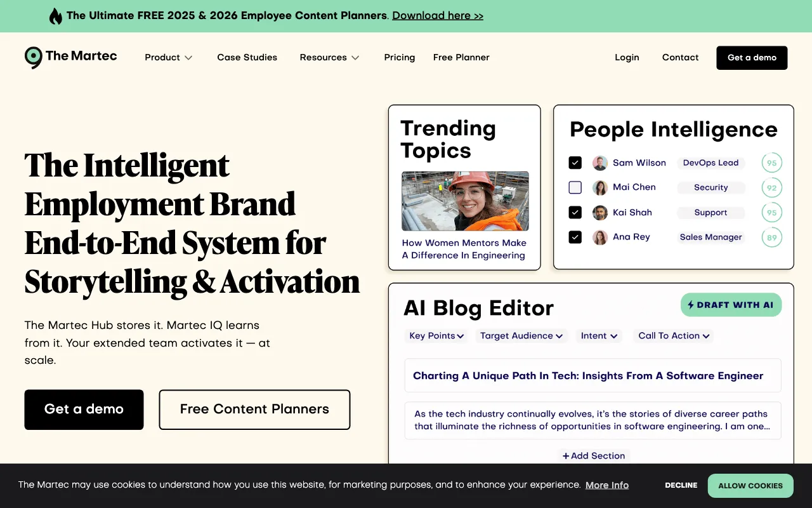812x508 pixels.
Task: Open the Contact page
Action: pos(681,57)
